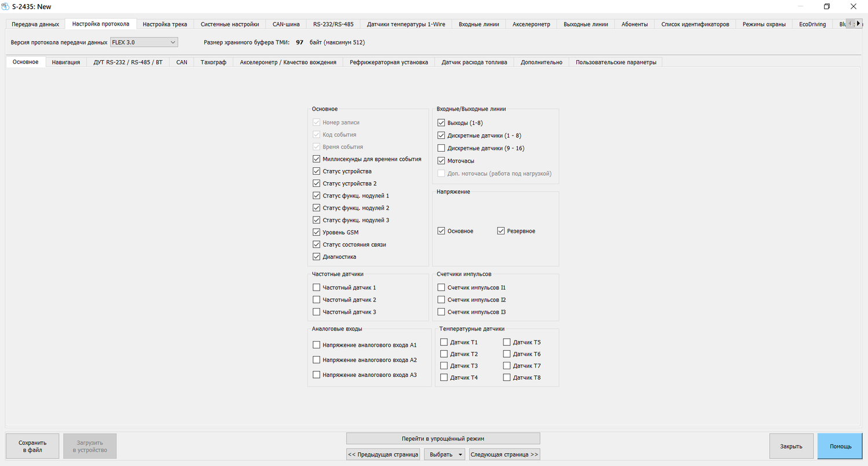Screen dimensions: 868x466
Task: Select Навигация protocol sub-tab
Action: tap(66, 62)
